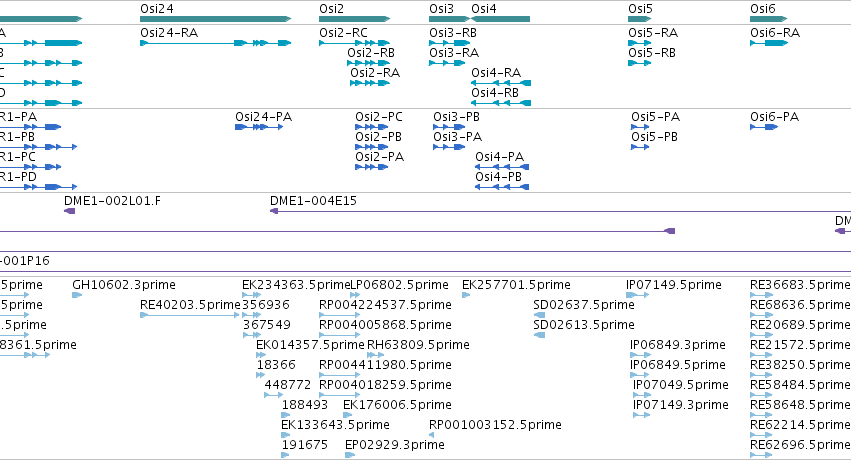Select the IP07149.5prime EST label
Viewport: 851px width, 460px height.
pos(674,285)
